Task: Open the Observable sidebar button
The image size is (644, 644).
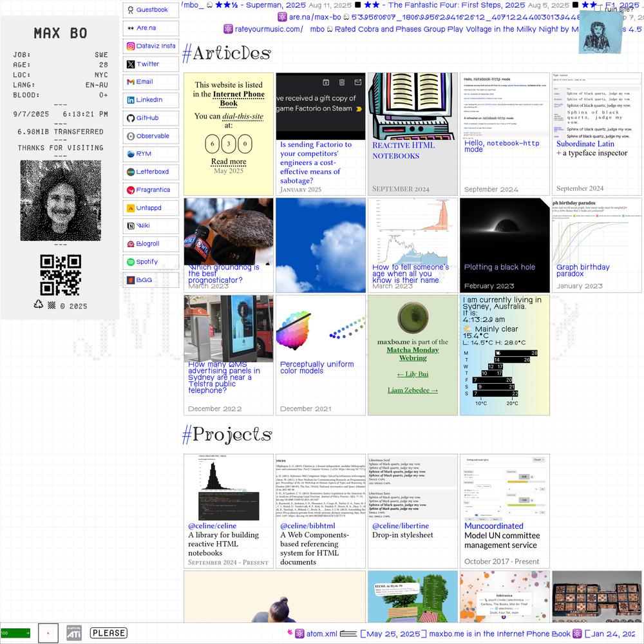Action: 151,136
